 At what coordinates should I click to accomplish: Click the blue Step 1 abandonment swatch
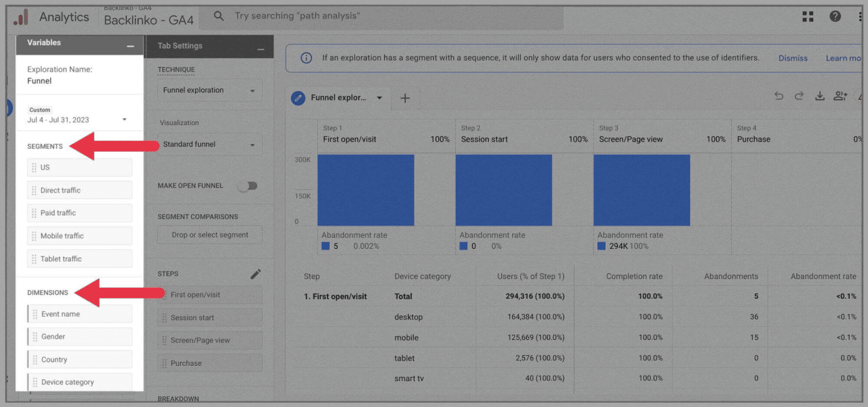click(325, 246)
